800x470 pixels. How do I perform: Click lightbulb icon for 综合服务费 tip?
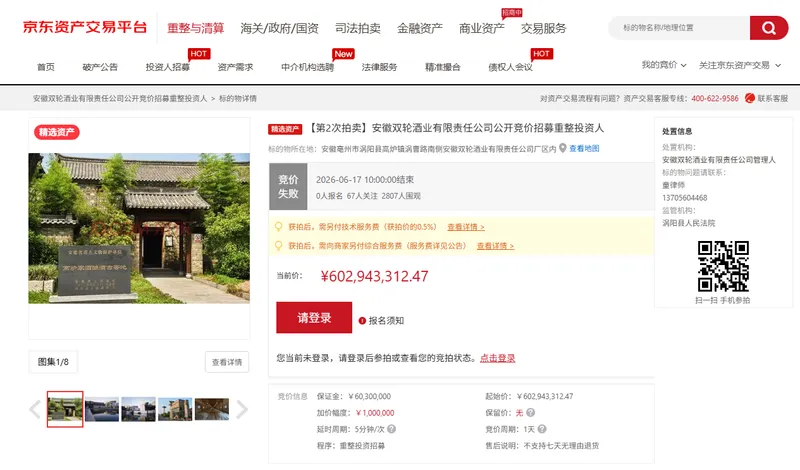[x=279, y=245]
